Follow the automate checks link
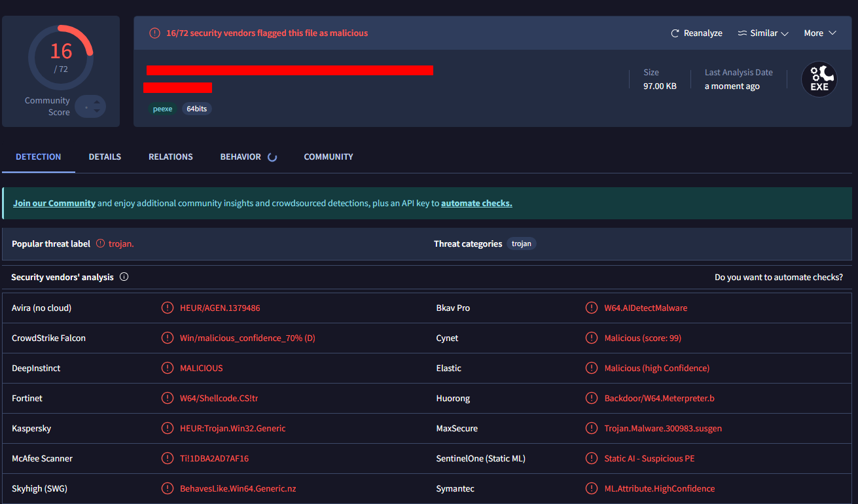Screen dimensions: 858x504 click(x=476, y=204)
